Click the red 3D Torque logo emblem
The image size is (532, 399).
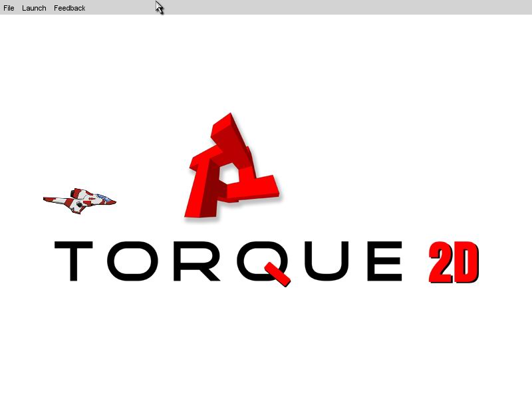point(232,166)
